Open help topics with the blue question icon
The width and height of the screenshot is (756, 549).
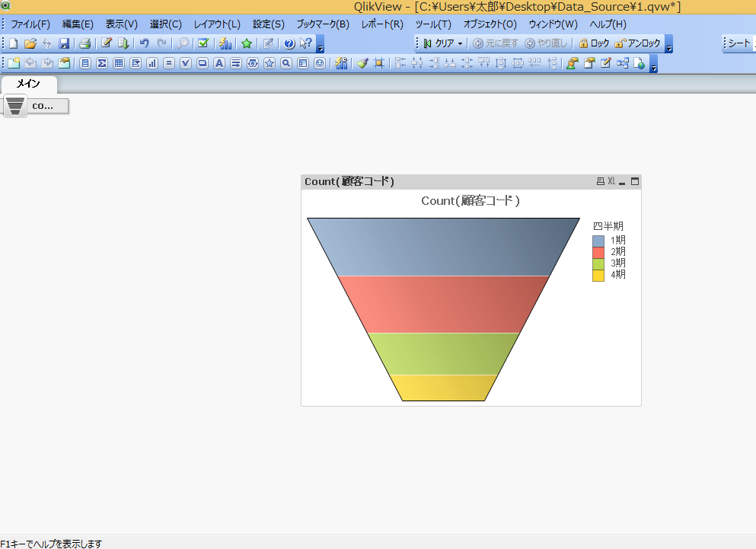[289, 43]
